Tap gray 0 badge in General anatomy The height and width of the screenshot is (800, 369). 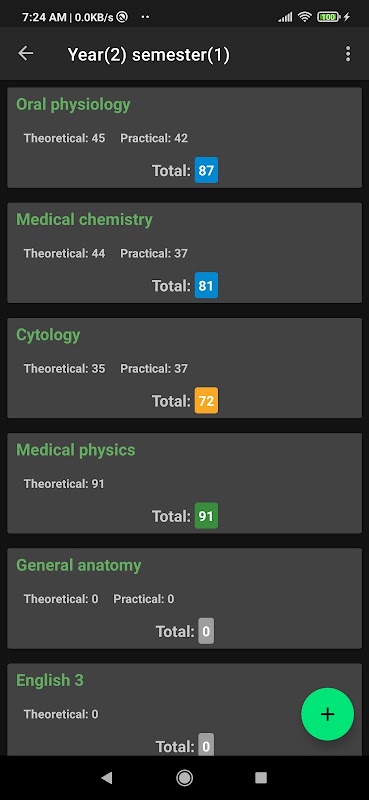click(x=206, y=631)
